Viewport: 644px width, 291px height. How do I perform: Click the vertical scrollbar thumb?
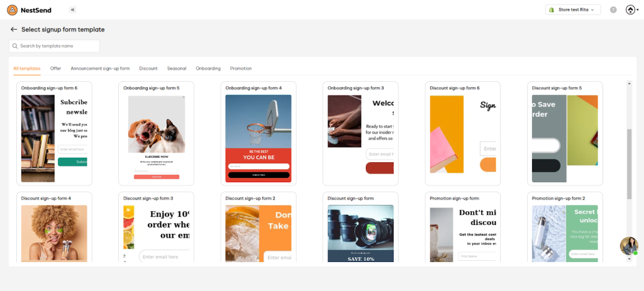pos(629,164)
